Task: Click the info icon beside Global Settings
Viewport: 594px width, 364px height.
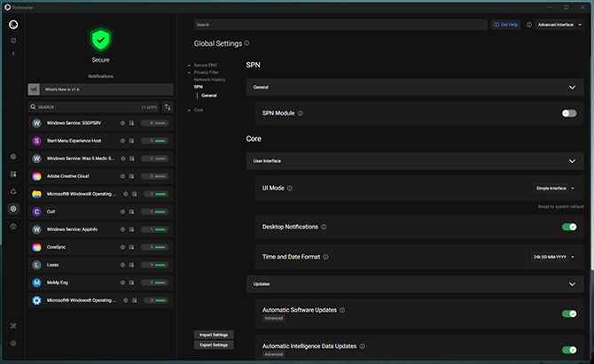Action: (246, 43)
